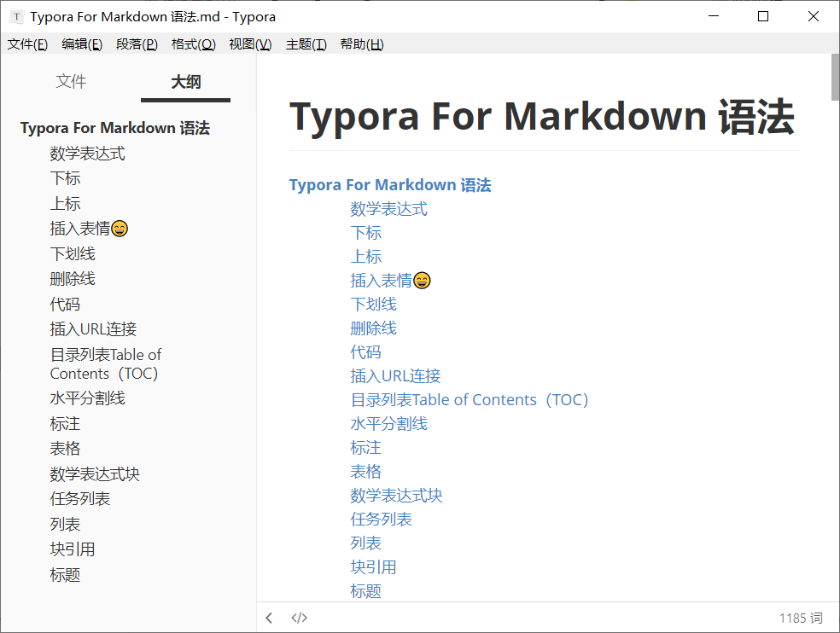Select 下标 in the outline panel
The width and height of the screenshot is (840, 633).
pos(66,178)
